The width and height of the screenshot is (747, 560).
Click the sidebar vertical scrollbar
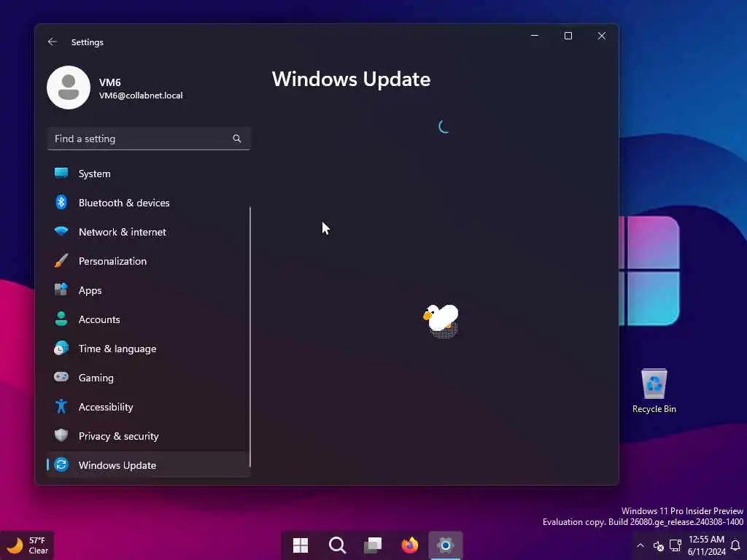(250, 337)
